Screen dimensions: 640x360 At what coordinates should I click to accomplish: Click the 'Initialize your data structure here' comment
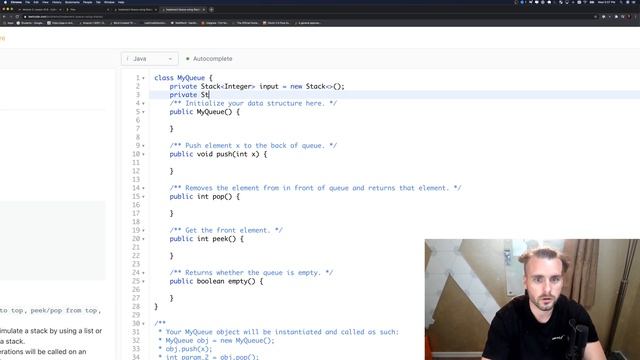(x=253, y=103)
